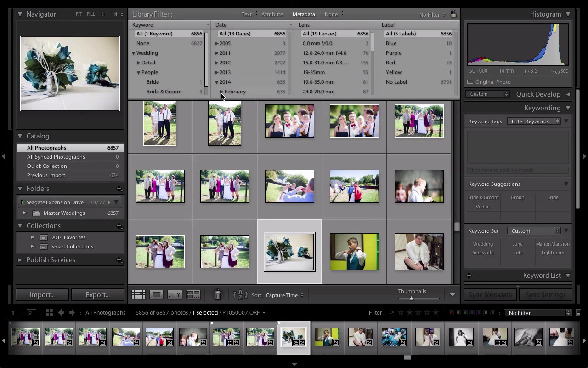Expand the 2014 Favorites collection

click(33, 237)
